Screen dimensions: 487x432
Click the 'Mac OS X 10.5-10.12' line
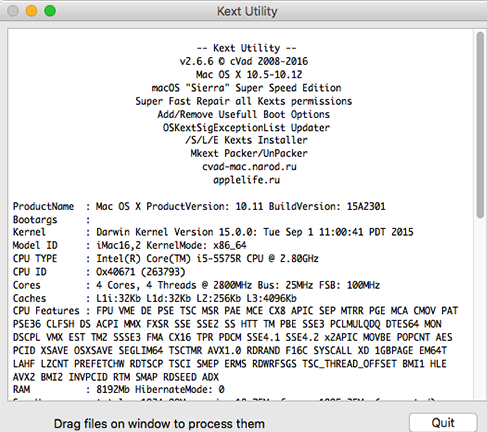[x=249, y=74]
